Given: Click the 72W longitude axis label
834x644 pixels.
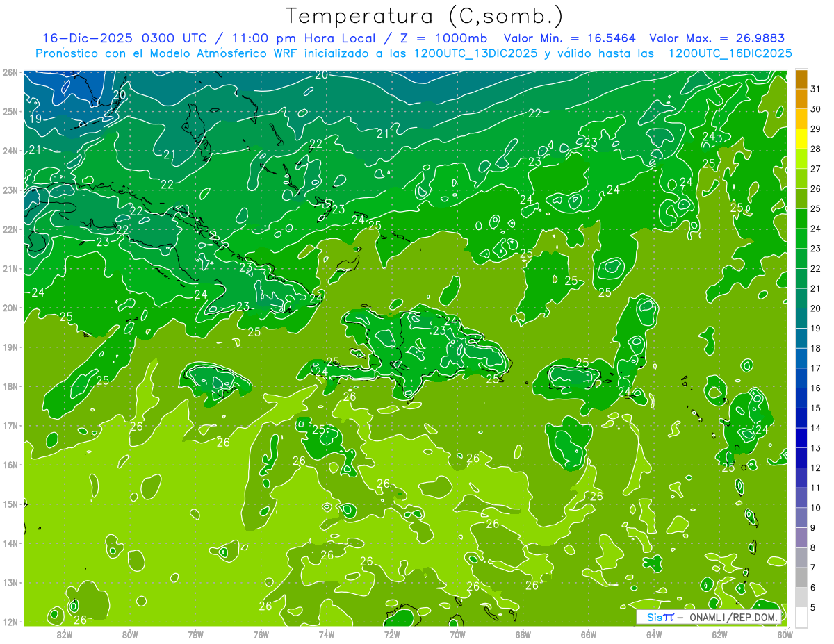Looking at the screenshot, I should 392,634.
